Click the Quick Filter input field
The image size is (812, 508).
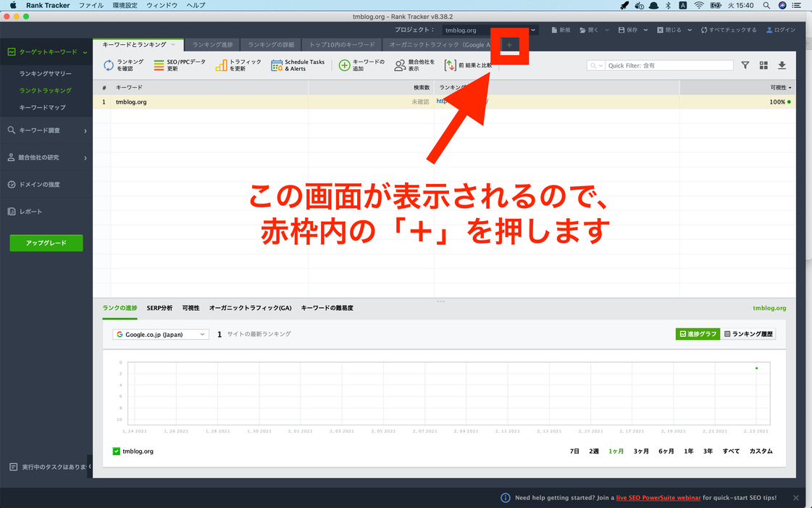tap(669, 65)
